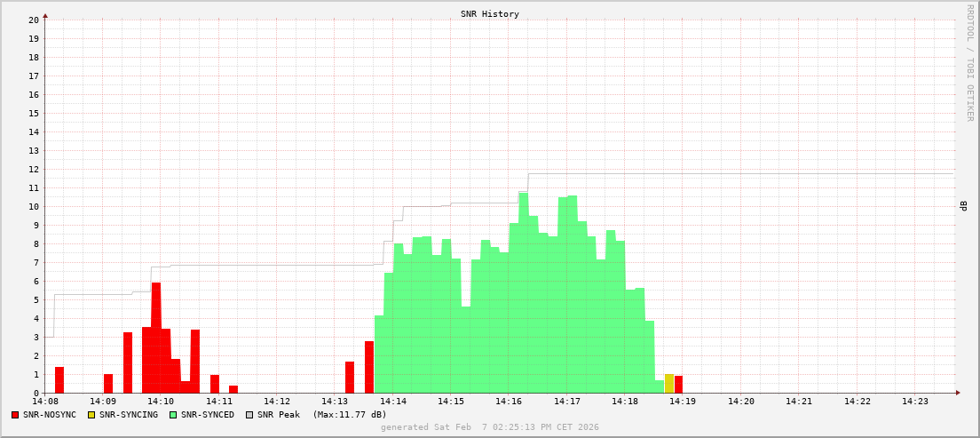
Task: Click the 14:19 x-axis time label
Action: [683, 402]
